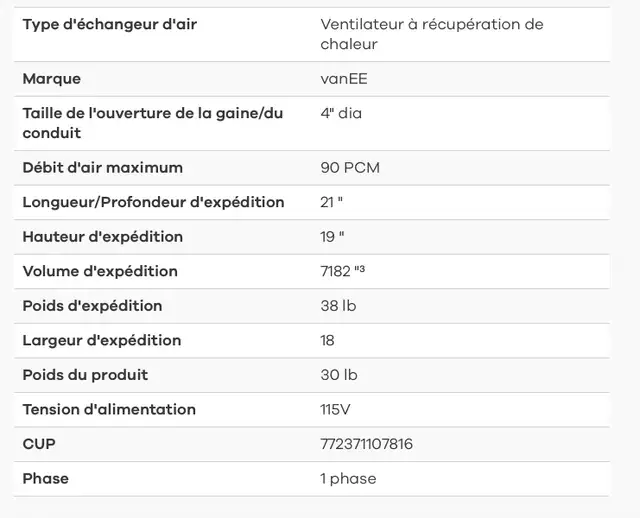Click the "Largeur d'expédition" label
The height and width of the screenshot is (518, 640).
[x=102, y=340]
